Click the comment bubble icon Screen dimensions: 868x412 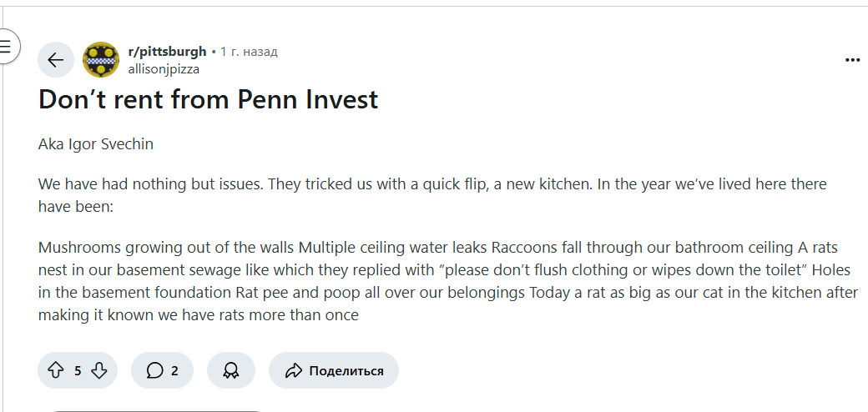(154, 370)
